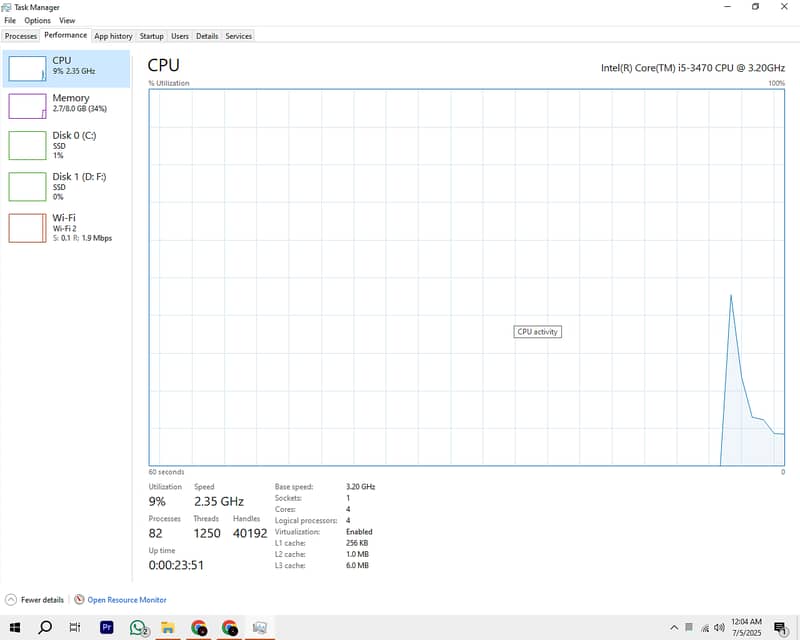
Task: Click the Resource Monitor icon
Action: (x=79, y=600)
